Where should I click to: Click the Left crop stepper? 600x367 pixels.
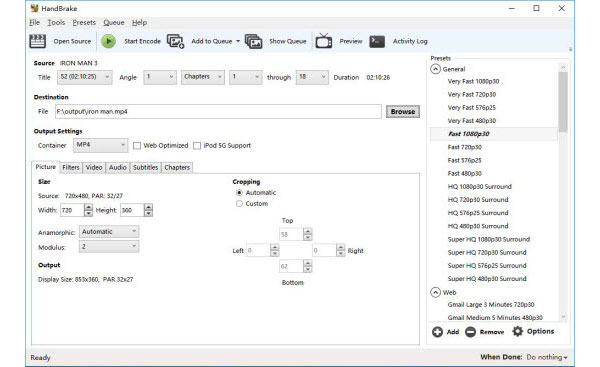[275, 250]
